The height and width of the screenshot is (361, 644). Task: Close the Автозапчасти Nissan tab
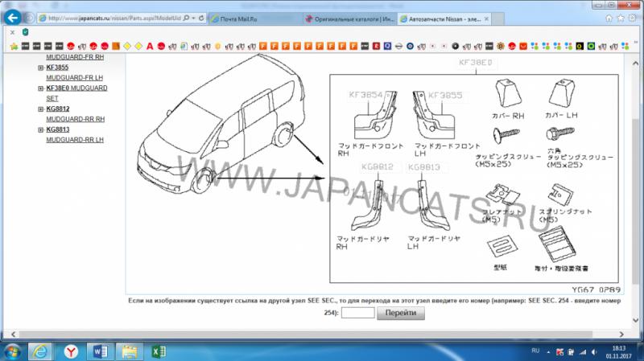[487, 18]
